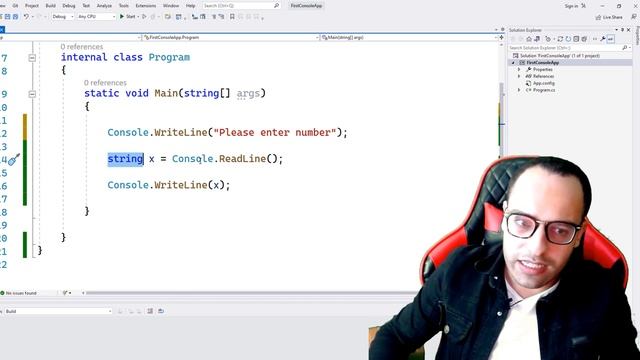Open the Build menu
640x360 pixels.
click(51, 6)
